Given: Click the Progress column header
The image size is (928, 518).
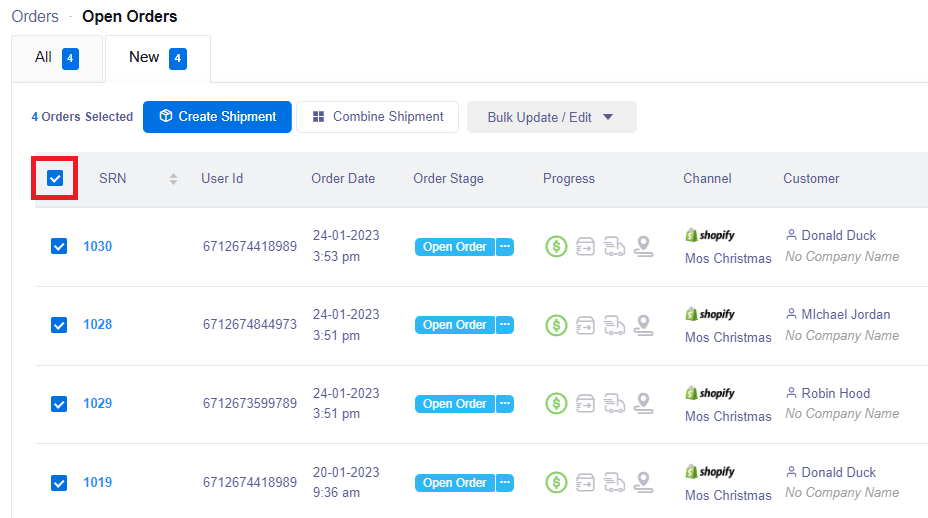Looking at the screenshot, I should [569, 178].
